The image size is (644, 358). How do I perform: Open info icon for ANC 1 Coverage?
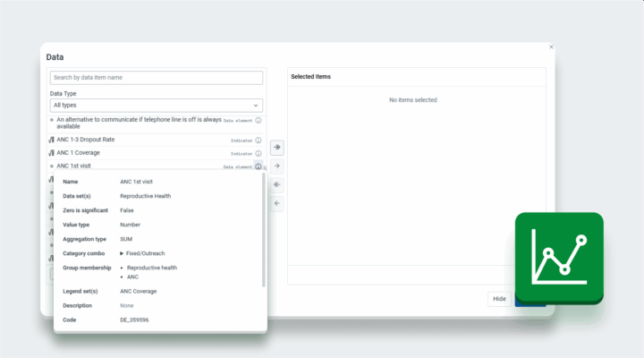pyautogui.click(x=258, y=153)
